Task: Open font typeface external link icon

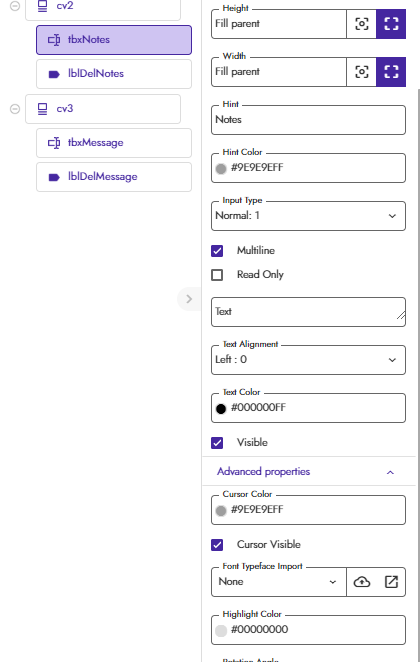Action: pyautogui.click(x=391, y=582)
